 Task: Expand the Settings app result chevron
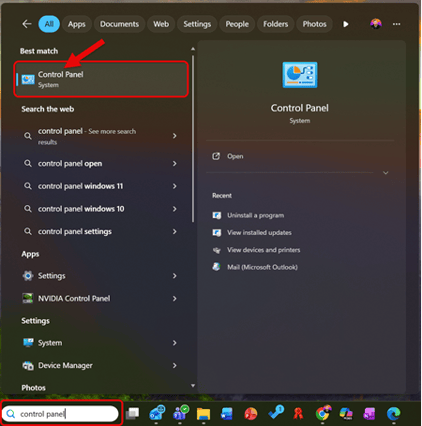point(175,276)
